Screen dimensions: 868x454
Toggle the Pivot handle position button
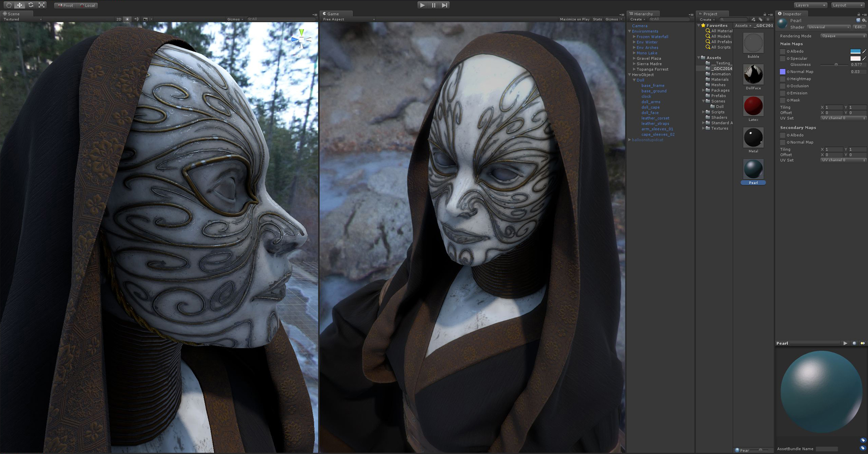65,5
